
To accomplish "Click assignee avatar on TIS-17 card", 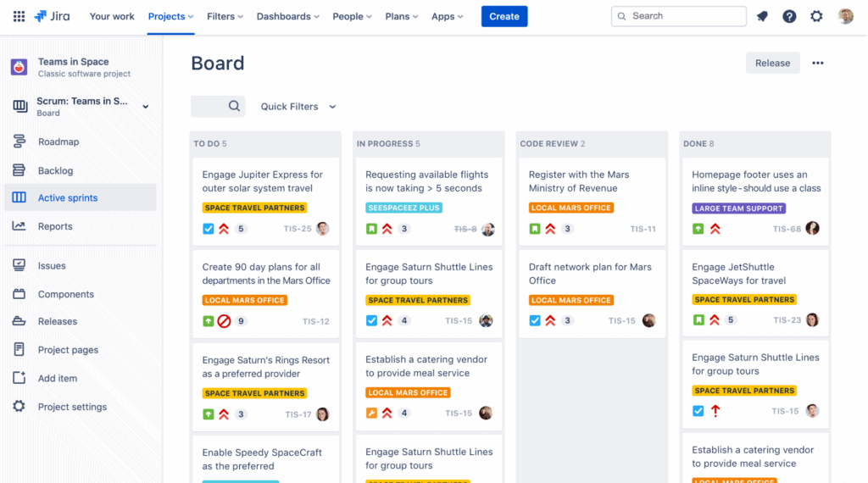I will (322, 414).
